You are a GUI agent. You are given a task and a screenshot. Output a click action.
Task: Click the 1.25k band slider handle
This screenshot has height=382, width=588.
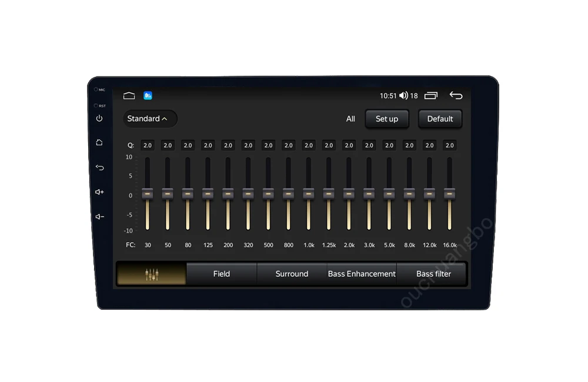(x=329, y=194)
